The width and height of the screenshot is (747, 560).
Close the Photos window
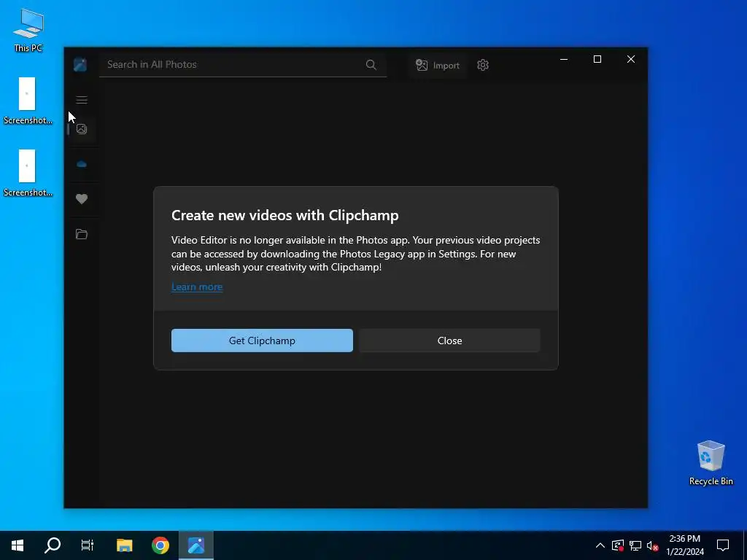coord(631,59)
